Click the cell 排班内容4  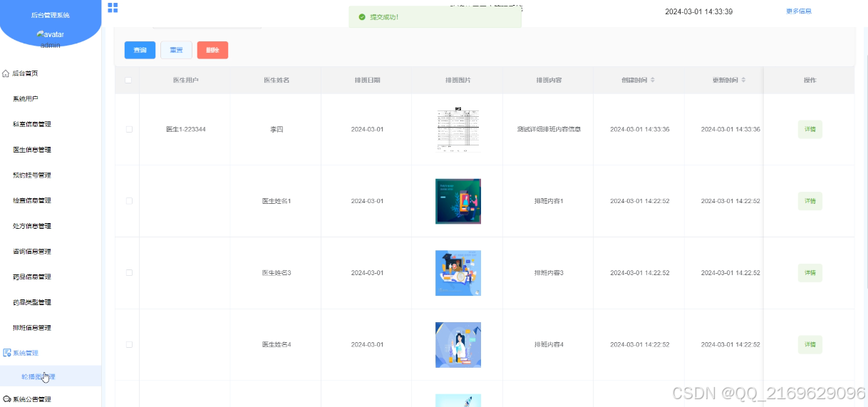click(549, 344)
